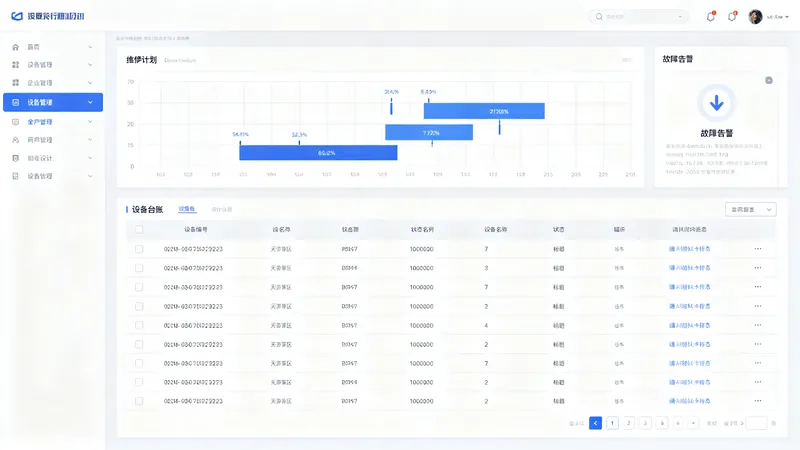Go to page 2 in the pagination
This screenshot has width=800, height=450.
[629, 423]
